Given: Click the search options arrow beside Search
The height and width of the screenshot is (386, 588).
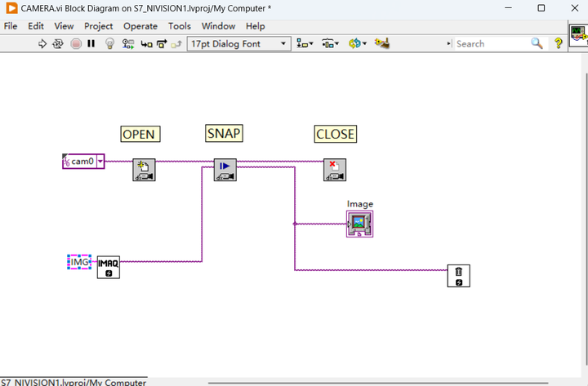Looking at the screenshot, I should click(449, 44).
